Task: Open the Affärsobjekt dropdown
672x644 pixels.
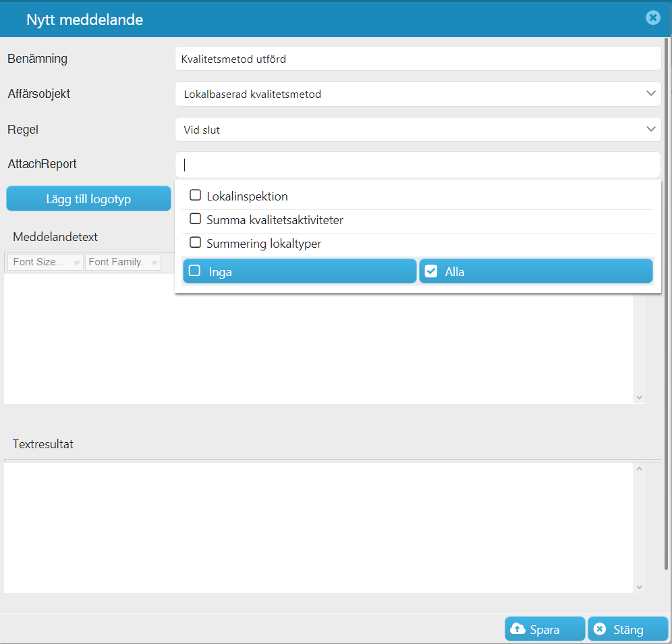Action: [418, 94]
